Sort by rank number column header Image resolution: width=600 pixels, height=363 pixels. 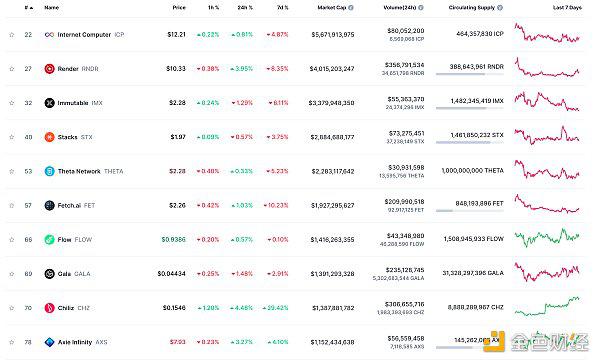(x=28, y=8)
